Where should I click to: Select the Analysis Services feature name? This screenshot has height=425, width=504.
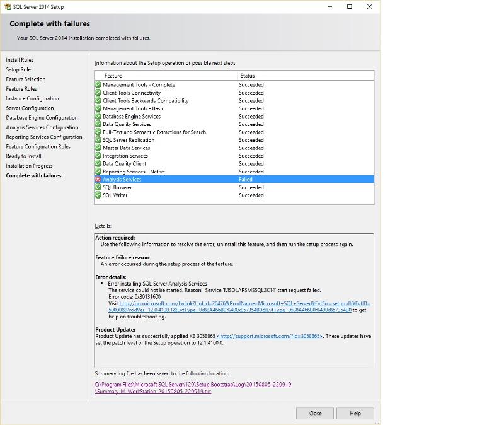click(122, 180)
